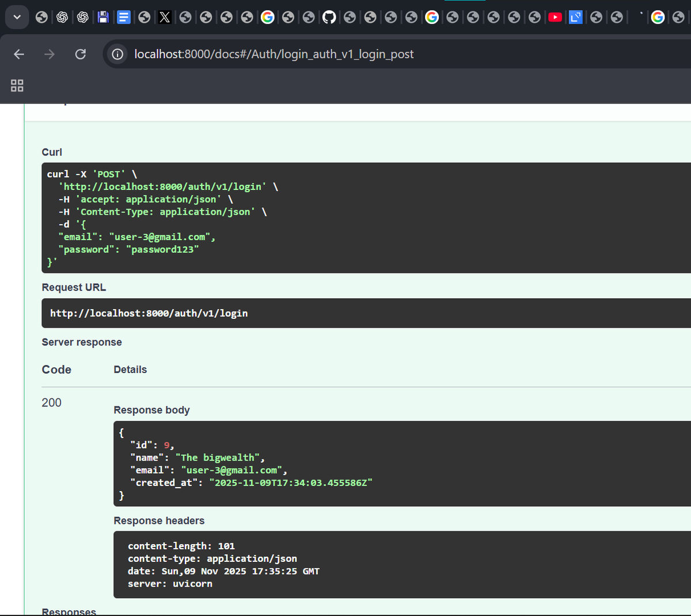691x616 pixels.
Task: Click the 'Content-Type: application/json' header line
Action: [x=162, y=212]
